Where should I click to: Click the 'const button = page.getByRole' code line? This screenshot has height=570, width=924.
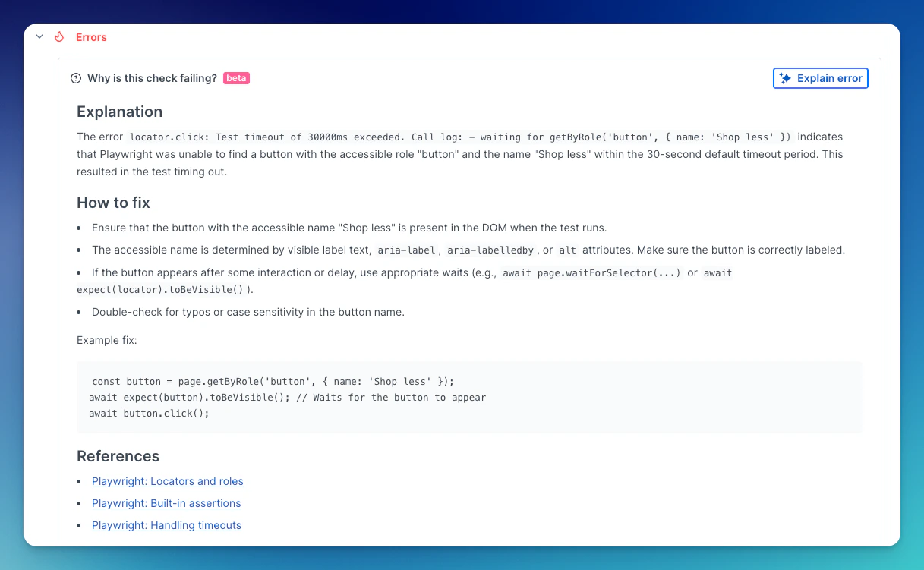[273, 381]
